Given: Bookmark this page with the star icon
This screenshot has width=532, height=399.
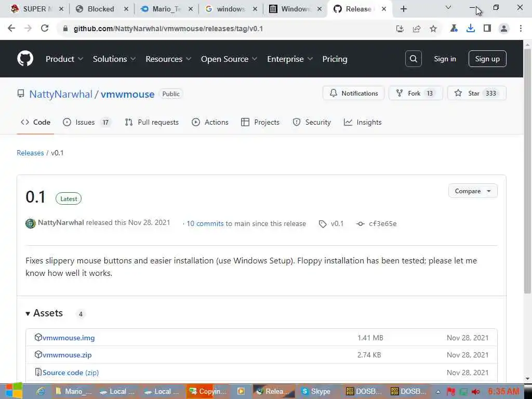Looking at the screenshot, I should [x=433, y=29].
